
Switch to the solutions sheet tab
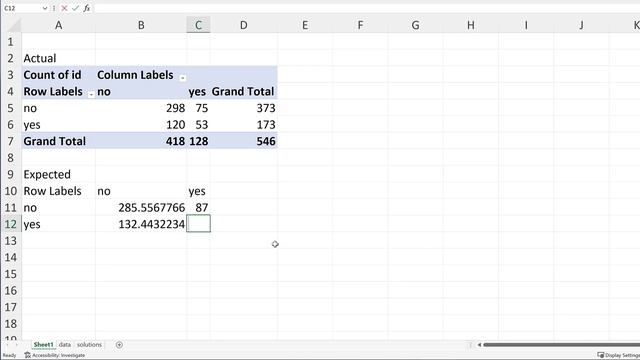89,344
